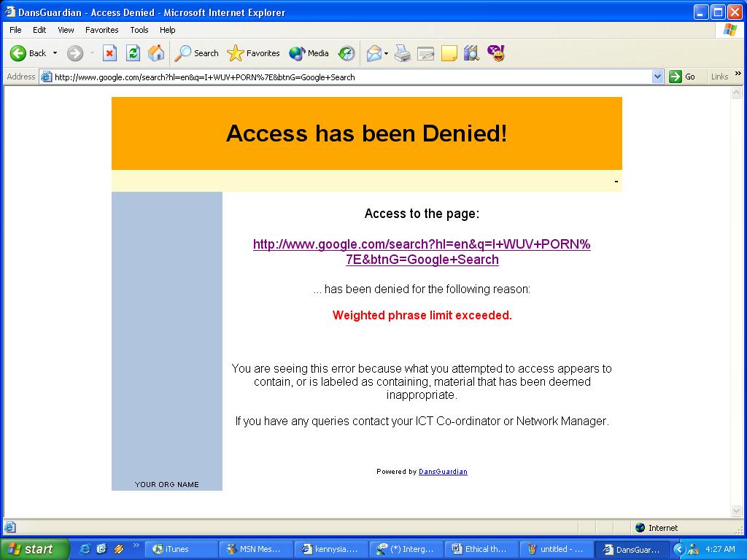Follow the DansGuardian link
The height and width of the screenshot is (560, 747).
click(443, 472)
